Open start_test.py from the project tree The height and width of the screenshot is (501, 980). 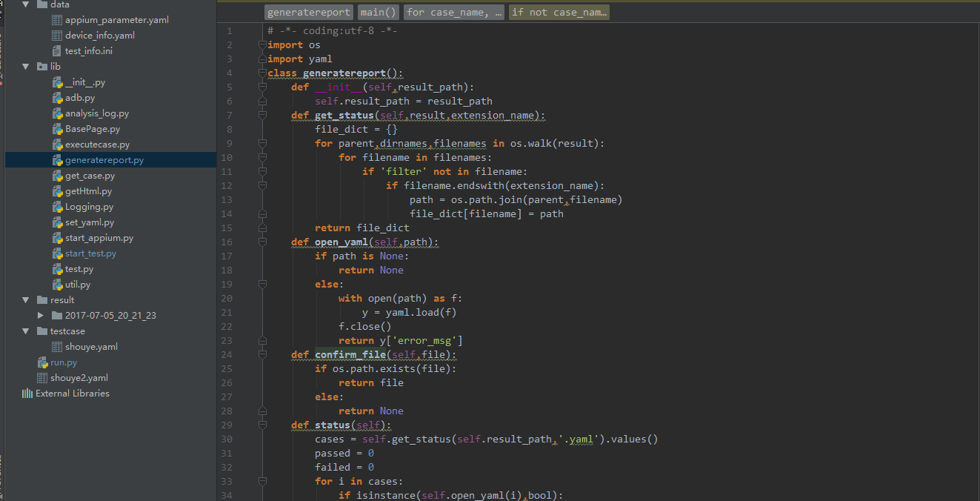pyautogui.click(x=90, y=253)
